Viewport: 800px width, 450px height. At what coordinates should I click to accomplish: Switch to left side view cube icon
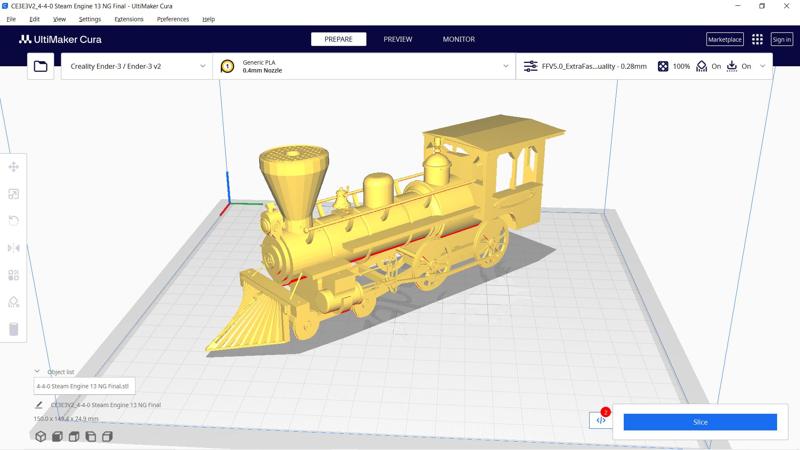[x=91, y=436]
